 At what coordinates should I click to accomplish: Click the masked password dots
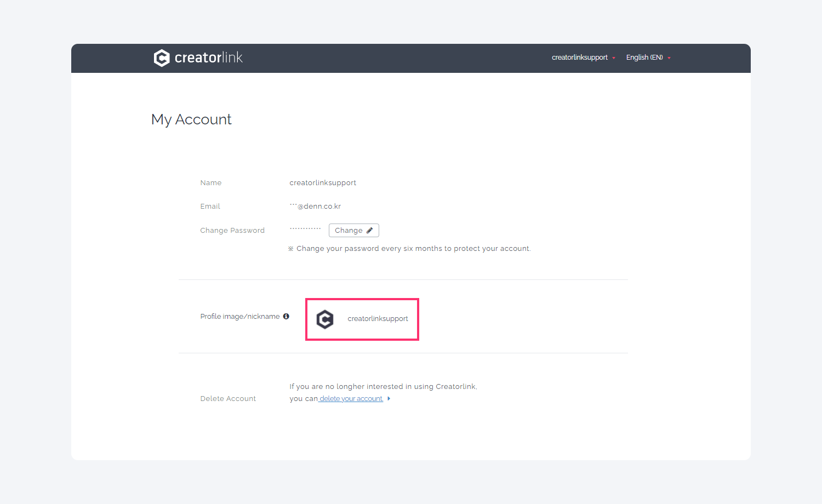pyautogui.click(x=305, y=228)
